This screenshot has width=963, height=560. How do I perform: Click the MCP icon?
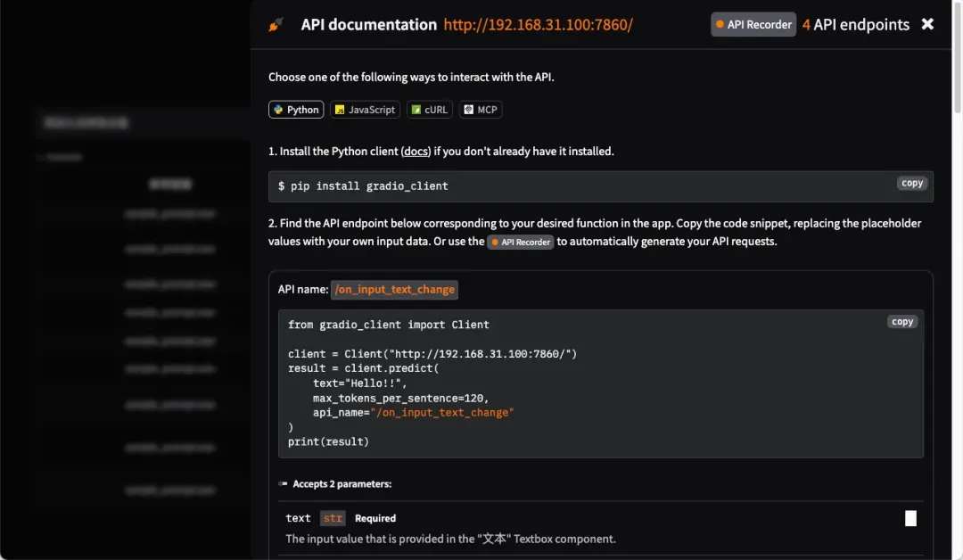(469, 110)
